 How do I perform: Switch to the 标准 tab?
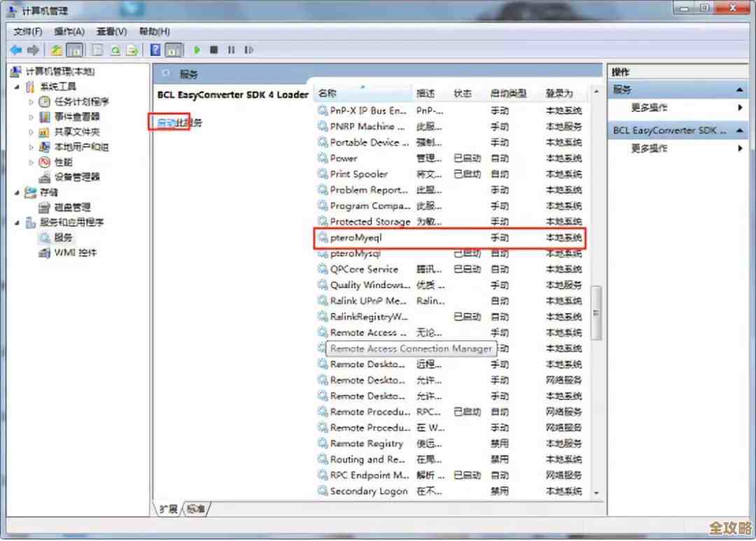point(197,509)
